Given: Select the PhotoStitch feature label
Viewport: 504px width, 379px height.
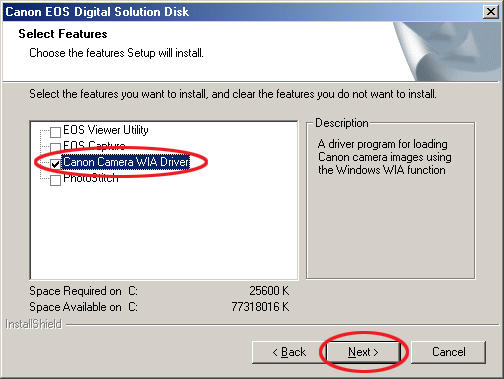Looking at the screenshot, I should [x=91, y=178].
